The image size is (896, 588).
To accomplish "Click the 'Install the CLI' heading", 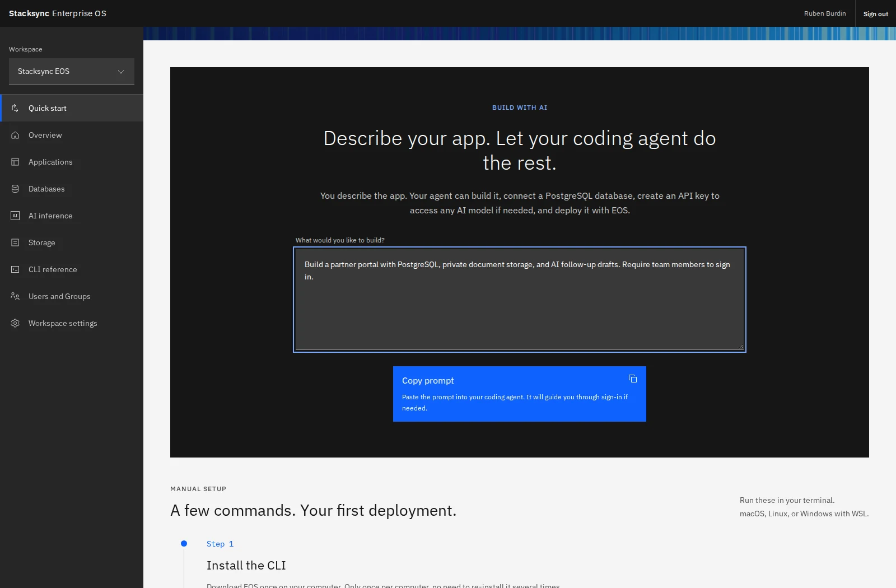I will tap(246, 566).
